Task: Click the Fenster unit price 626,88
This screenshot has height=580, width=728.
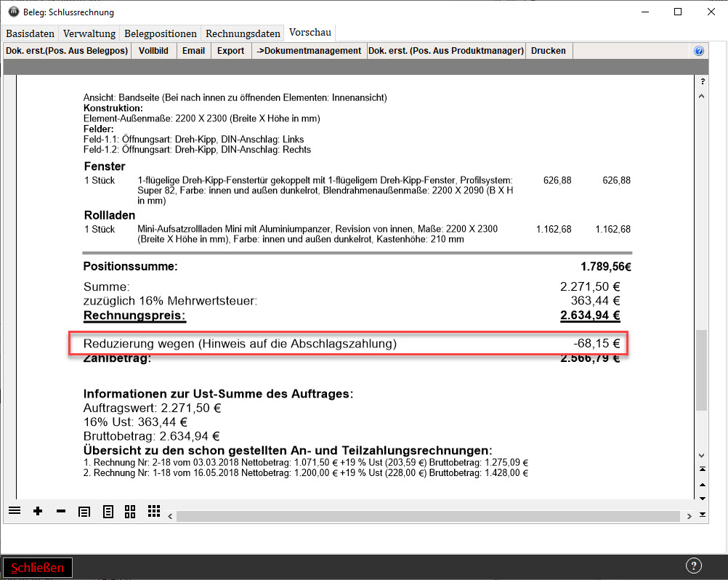Action: 557,180
